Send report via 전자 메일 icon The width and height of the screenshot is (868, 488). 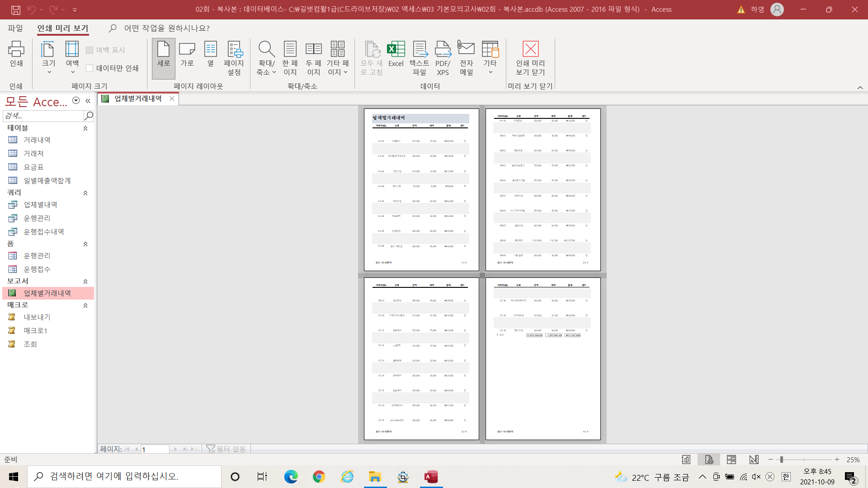(466, 58)
